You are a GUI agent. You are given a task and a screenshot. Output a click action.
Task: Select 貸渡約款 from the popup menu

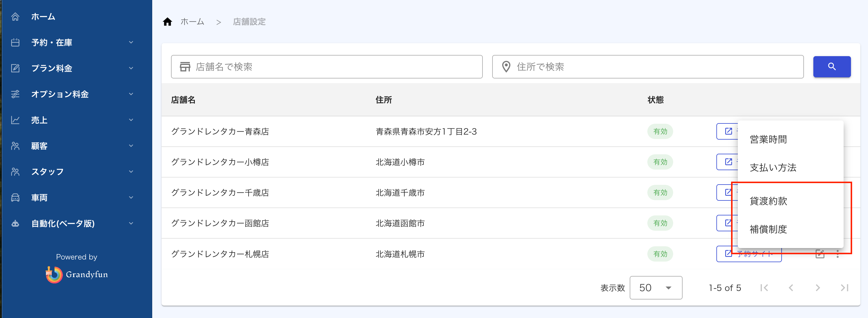[x=768, y=201]
